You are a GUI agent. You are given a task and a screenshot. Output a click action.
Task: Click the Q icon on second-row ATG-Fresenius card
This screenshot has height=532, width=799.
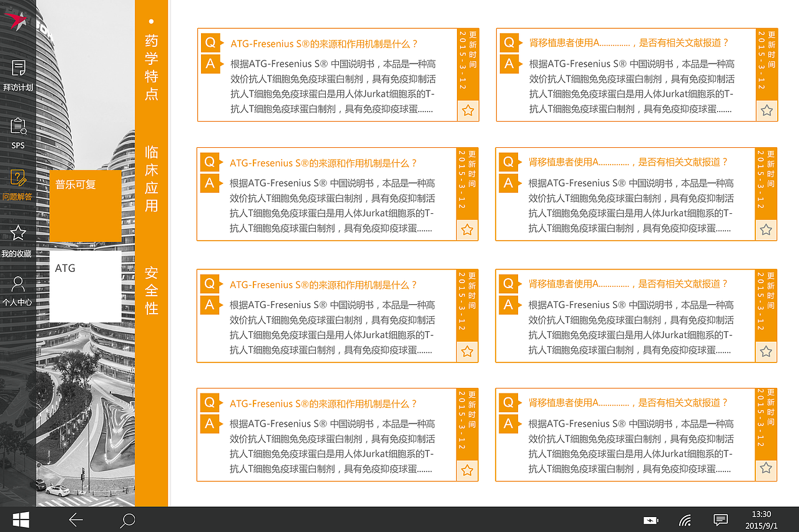pos(211,162)
